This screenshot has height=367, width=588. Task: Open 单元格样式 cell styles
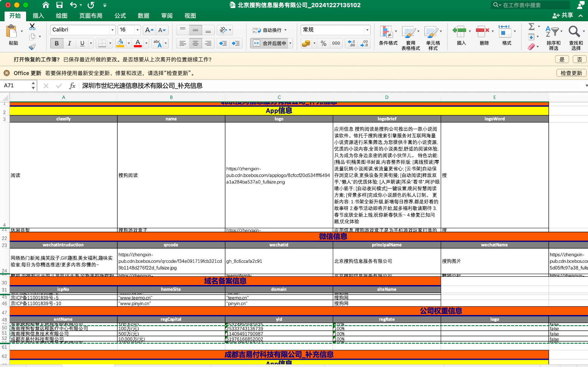pyautogui.click(x=433, y=38)
